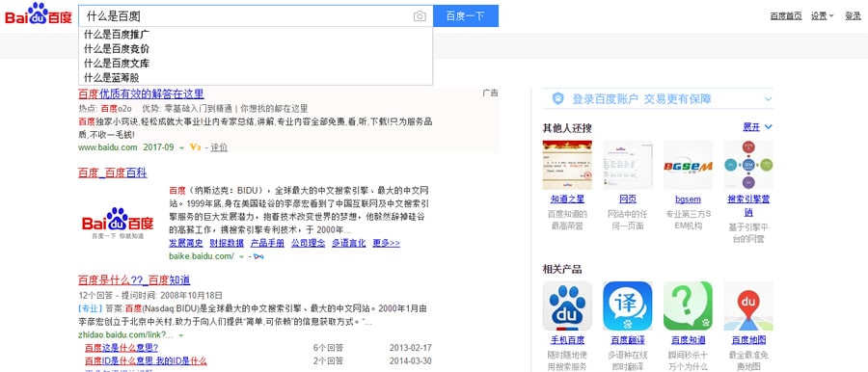Open 百度_百度百科 result title
The image size is (868, 372).
(113, 173)
